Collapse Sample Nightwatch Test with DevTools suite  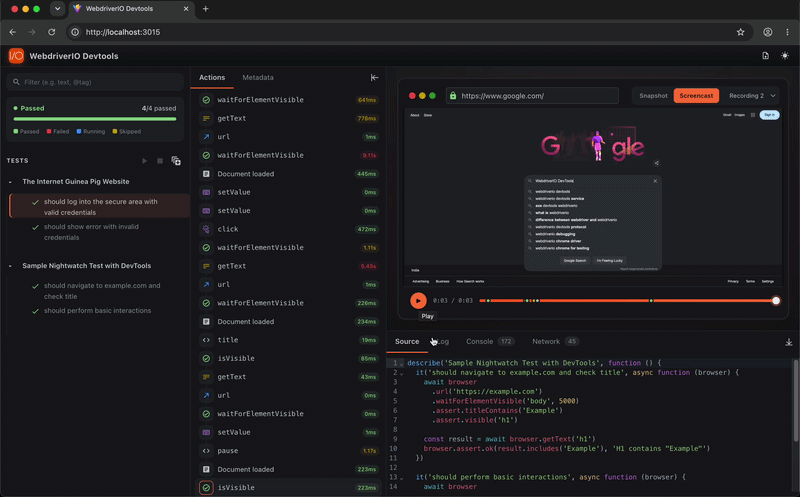pyautogui.click(x=10, y=266)
